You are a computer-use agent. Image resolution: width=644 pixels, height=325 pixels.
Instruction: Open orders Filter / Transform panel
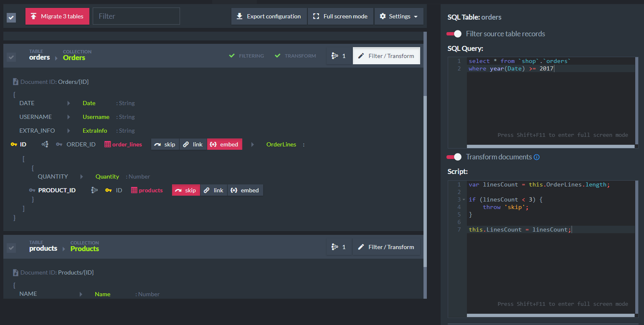[386, 55]
